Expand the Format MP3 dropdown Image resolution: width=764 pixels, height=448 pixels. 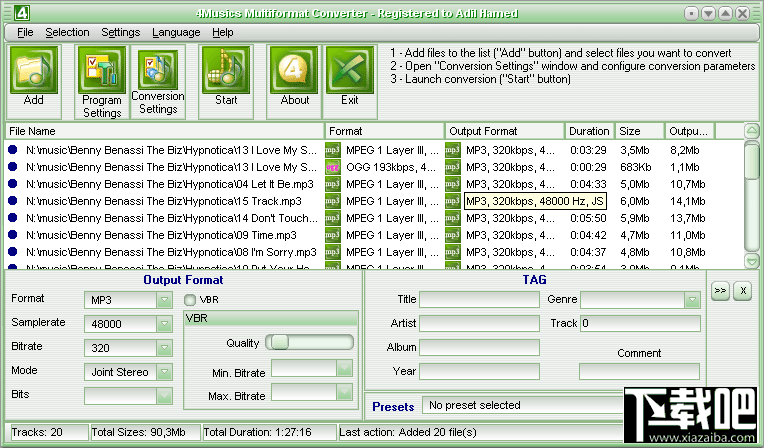tap(165, 300)
